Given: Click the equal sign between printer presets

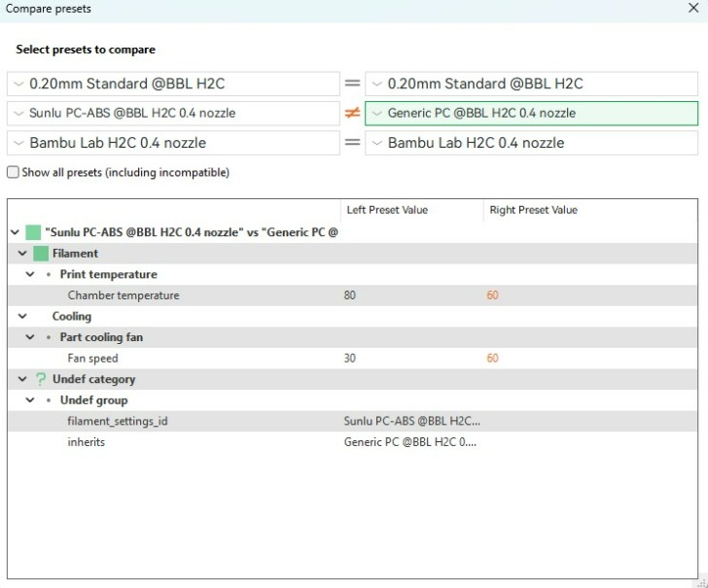Looking at the screenshot, I should click(352, 143).
